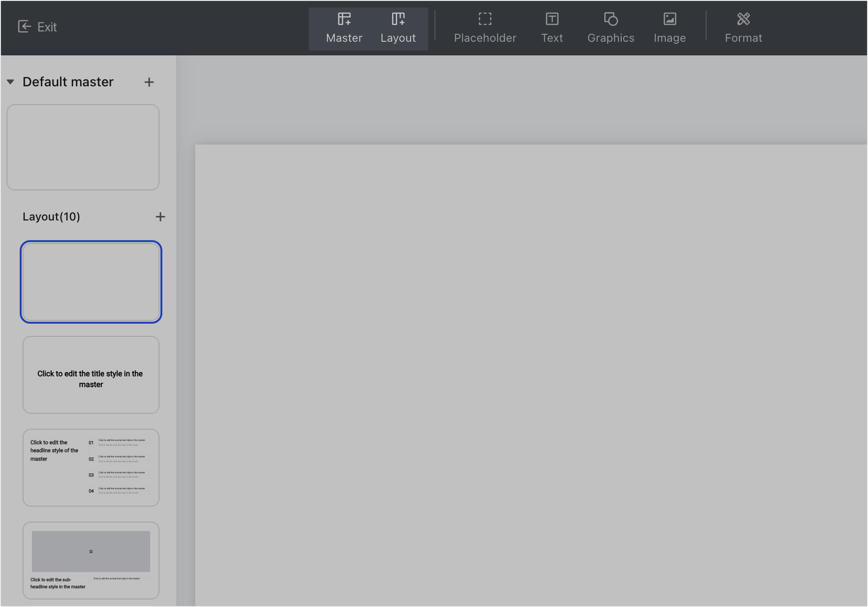
Task: Add a new master with the plus button
Action: coord(149,82)
